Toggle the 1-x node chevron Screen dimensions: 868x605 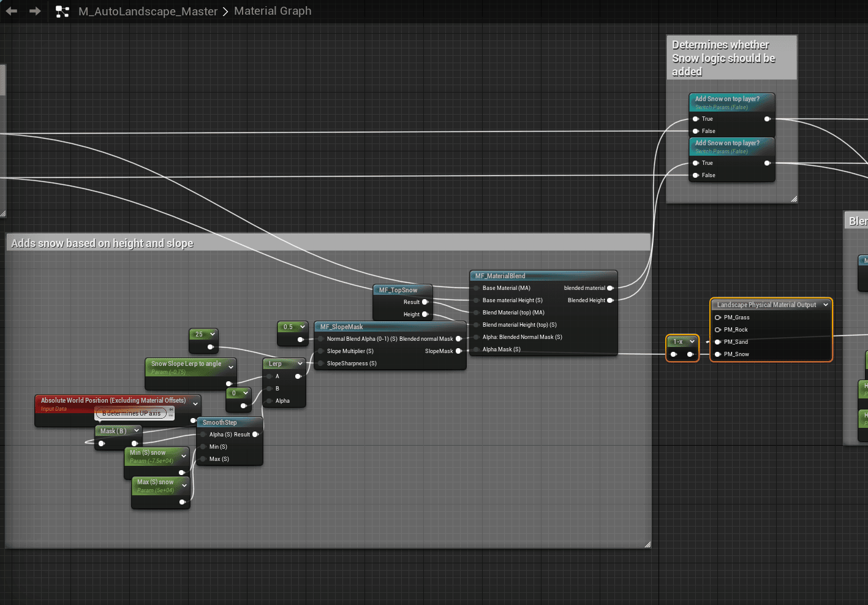pyautogui.click(x=692, y=341)
